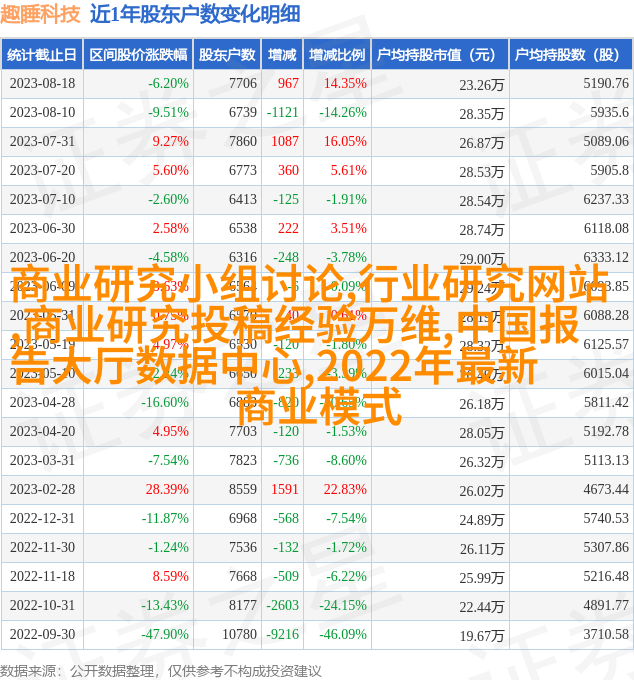Screen dimensions: 634x680
Task: Select the date cell 2022-12-31
Action: pos(42,519)
